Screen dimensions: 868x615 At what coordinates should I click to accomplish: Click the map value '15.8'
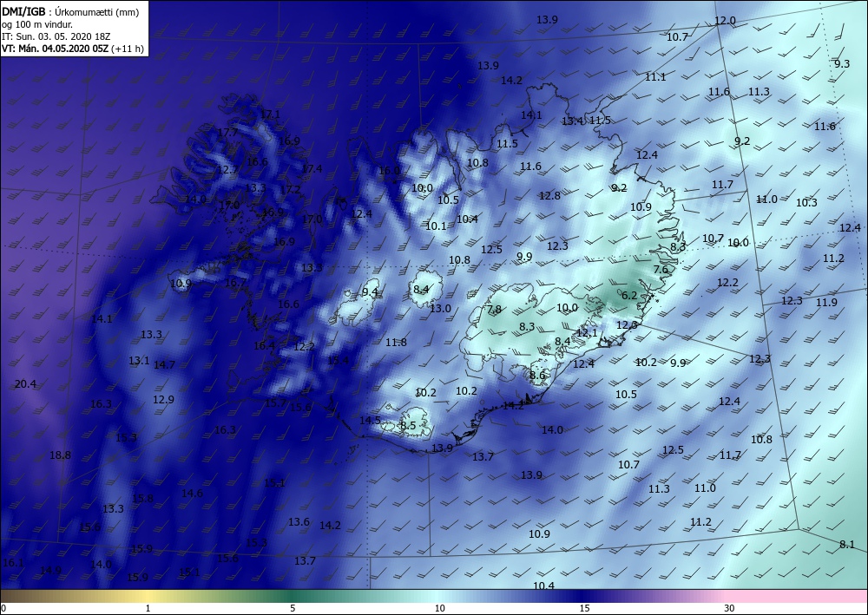[x=143, y=498]
